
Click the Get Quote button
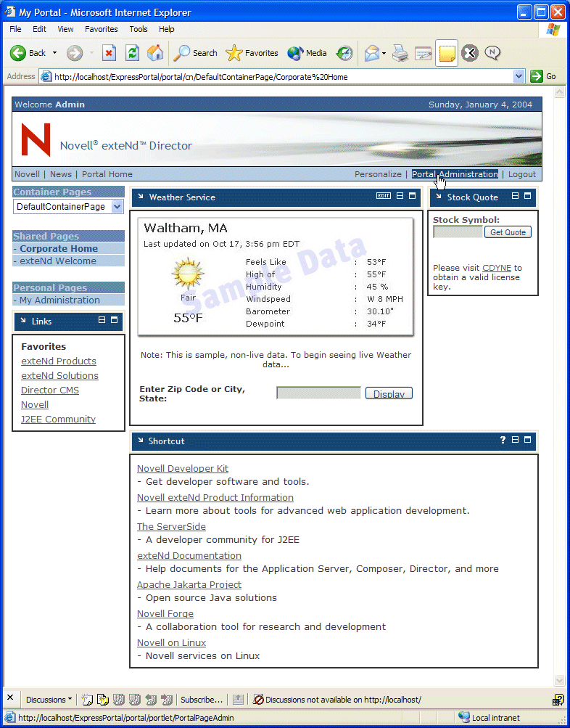(508, 232)
